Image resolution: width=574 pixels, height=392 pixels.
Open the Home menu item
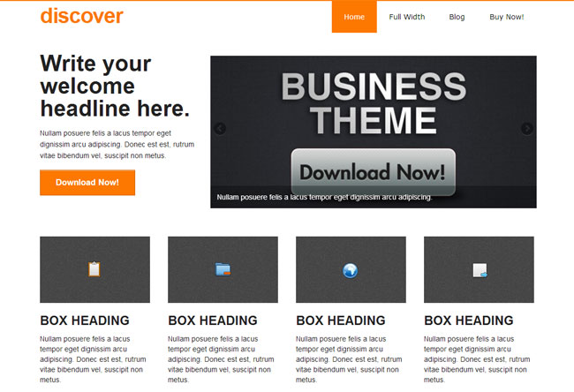tap(354, 17)
